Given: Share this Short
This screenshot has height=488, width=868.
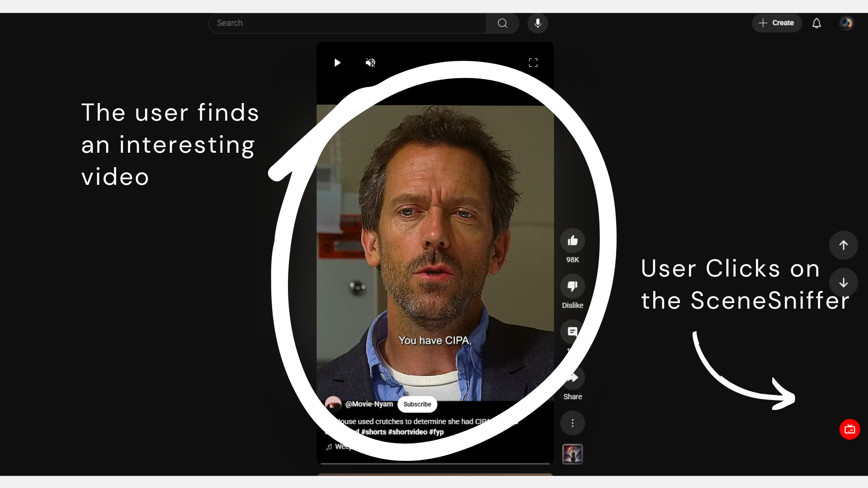Looking at the screenshot, I should 572,377.
